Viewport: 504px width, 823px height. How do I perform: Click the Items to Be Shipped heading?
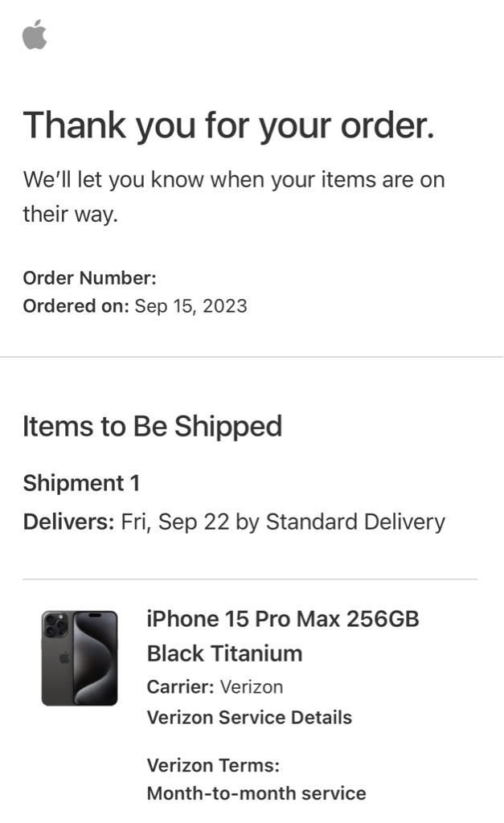pyautogui.click(x=153, y=426)
